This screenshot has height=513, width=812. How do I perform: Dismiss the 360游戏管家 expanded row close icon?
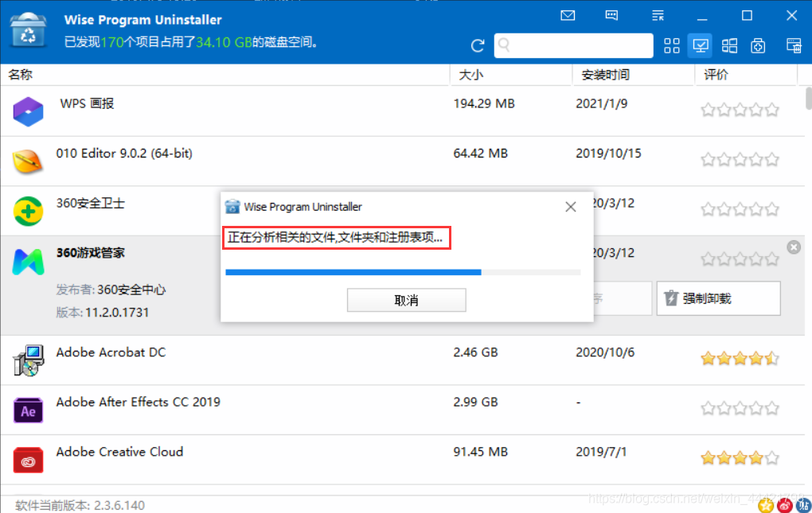794,247
